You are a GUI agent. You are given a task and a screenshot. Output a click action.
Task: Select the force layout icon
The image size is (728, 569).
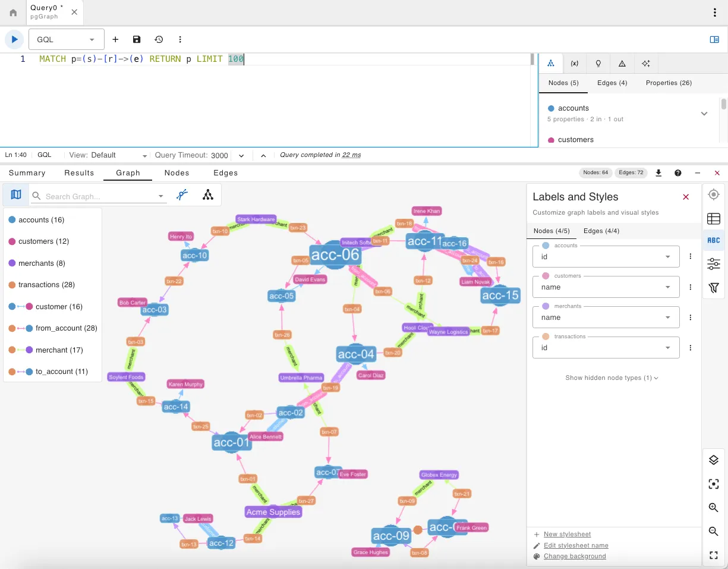[182, 195]
